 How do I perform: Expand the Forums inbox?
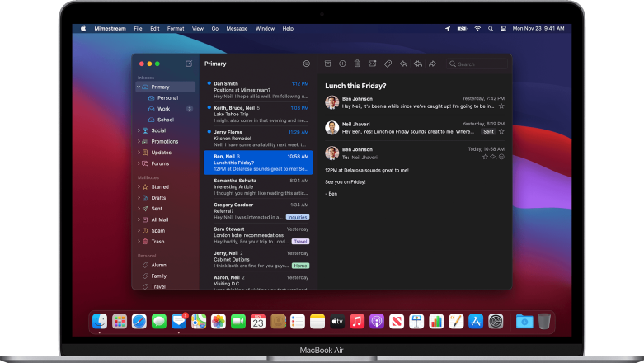click(139, 163)
